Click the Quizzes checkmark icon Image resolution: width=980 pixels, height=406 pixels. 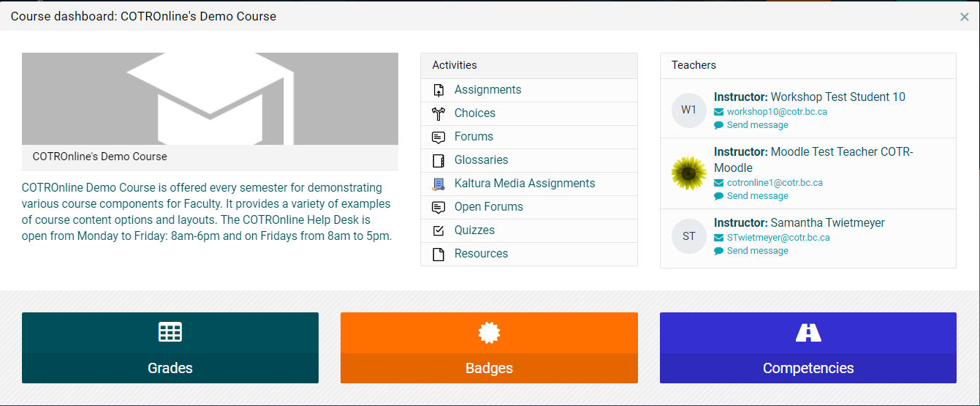(438, 230)
